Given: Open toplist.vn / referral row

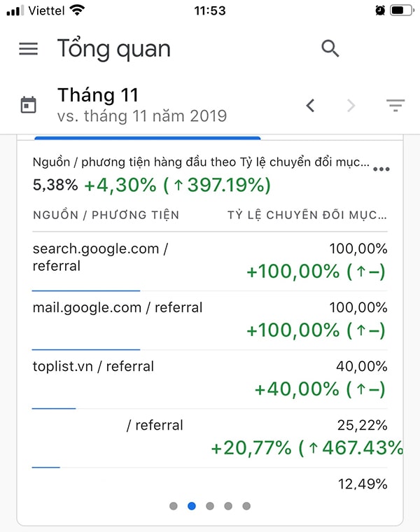Looking at the screenshot, I should pyautogui.click(x=93, y=366).
